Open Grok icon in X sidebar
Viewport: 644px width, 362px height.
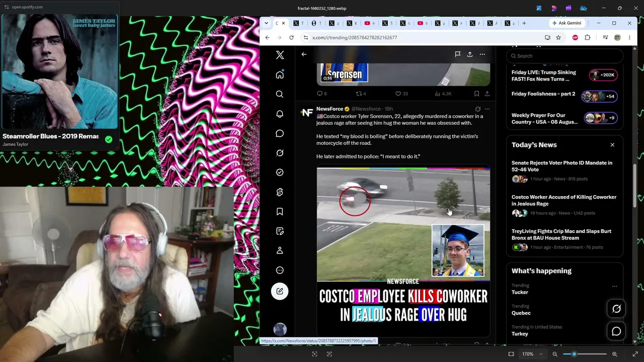[x=280, y=153]
